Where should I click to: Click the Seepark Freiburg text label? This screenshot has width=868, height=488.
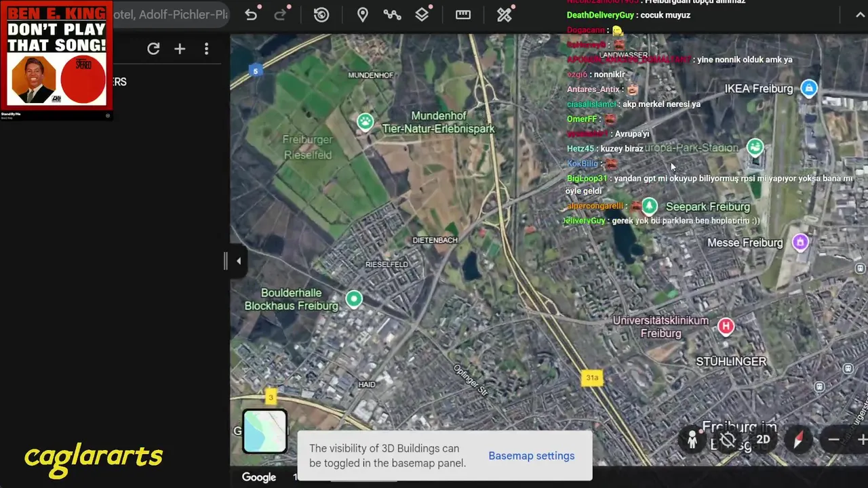click(x=708, y=207)
